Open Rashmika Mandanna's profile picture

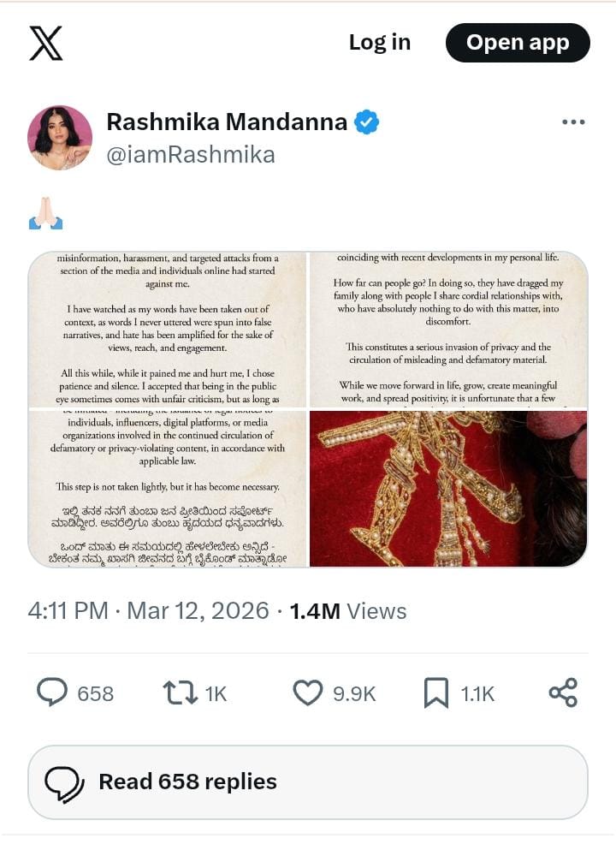coord(60,138)
